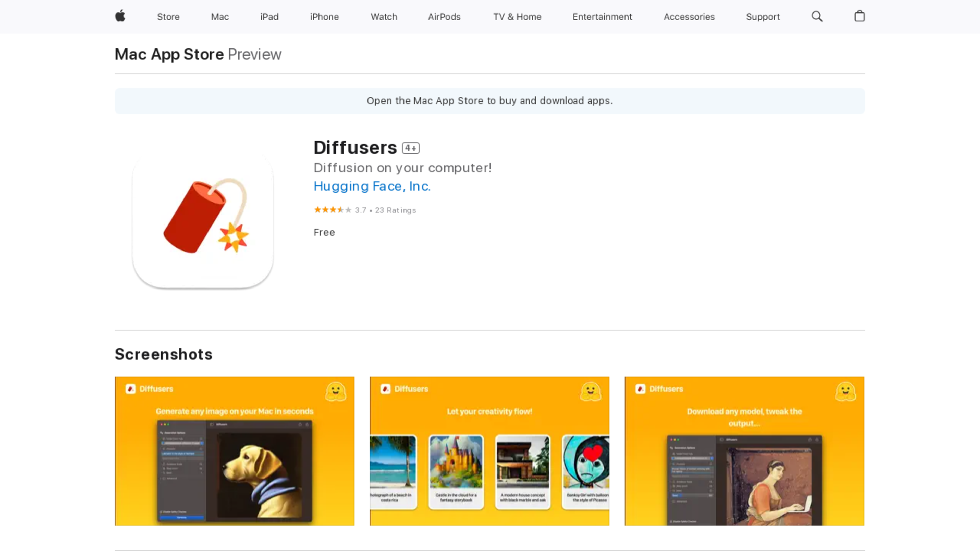
Task: Open the Mac menu item
Action: pyautogui.click(x=220, y=17)
